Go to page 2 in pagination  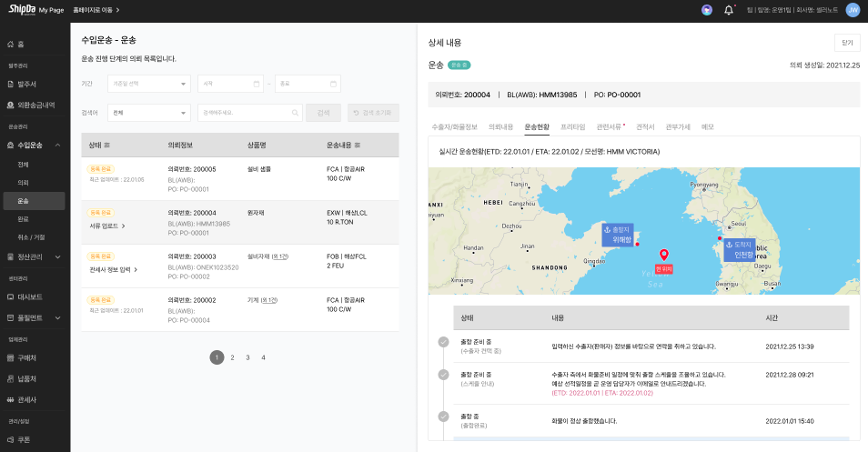point(232,357)
